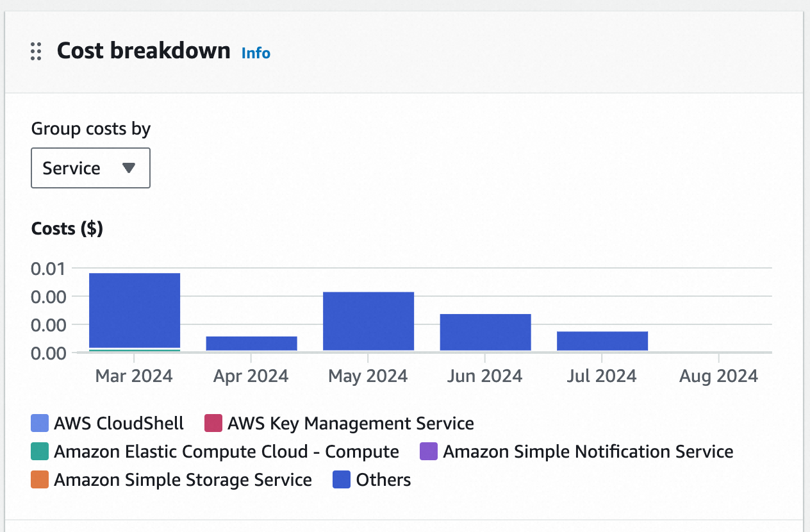Select the May 2024 cost bar
Screen dimensions: 810x532
[x=368, y=321]
